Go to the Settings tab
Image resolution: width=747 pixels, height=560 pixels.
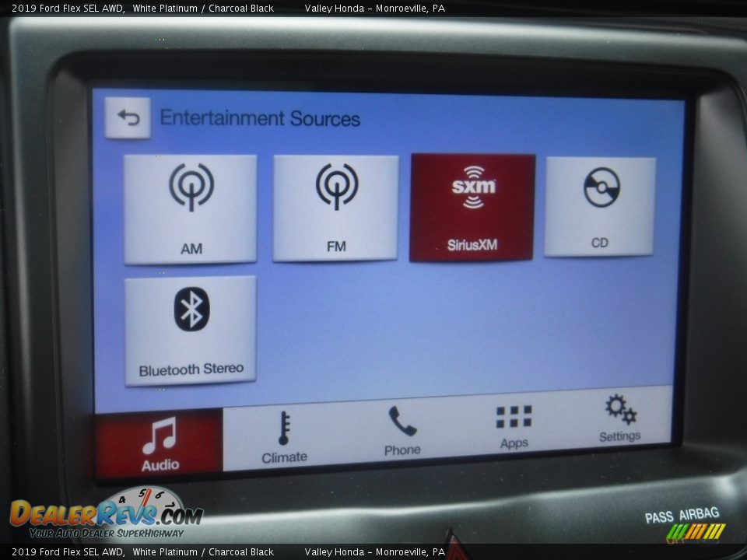pyautogui.click(x=620, y=419)
